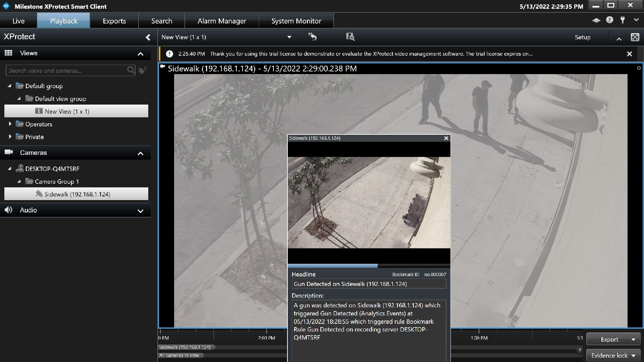Go to the Exports tab

click(114, 21)
